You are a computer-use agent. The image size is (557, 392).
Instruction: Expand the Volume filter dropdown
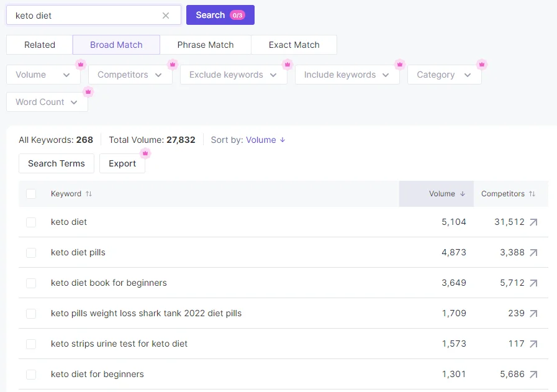point(43,75)
